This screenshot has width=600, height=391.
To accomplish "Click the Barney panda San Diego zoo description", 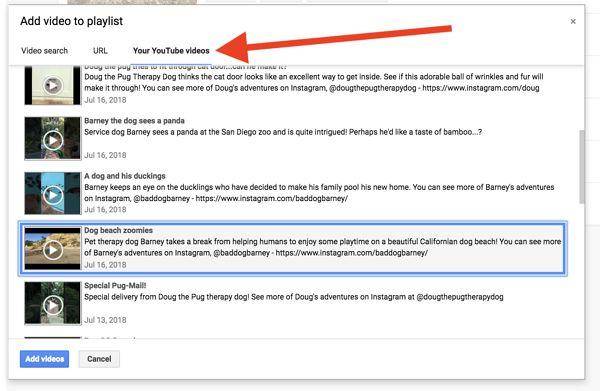I will [x=283, y=132].
